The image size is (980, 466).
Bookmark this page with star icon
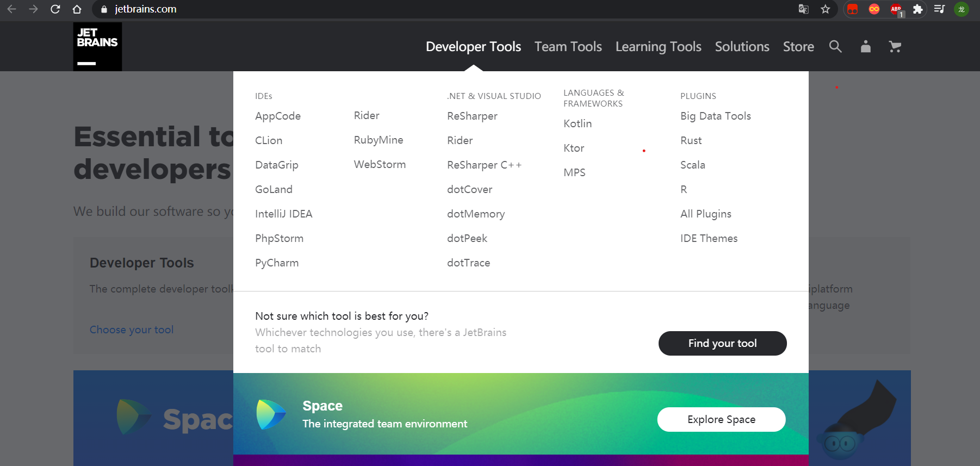(826, 9)
